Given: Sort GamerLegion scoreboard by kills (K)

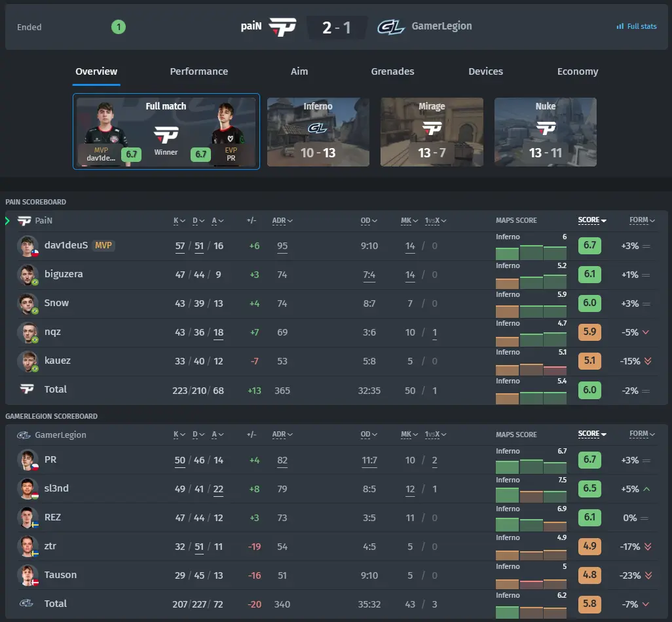Looking at the screenshot, I should click(x=179, y=435).
